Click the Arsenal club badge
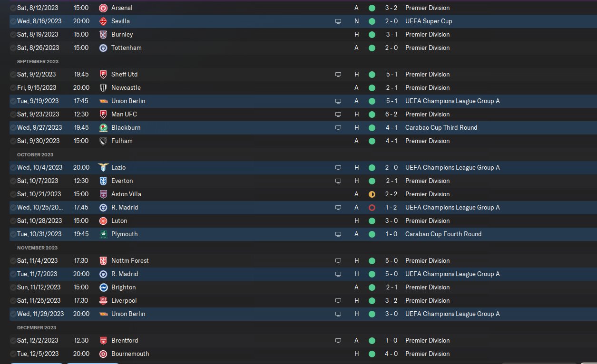This screenshot has width=597, height=364. pyautogui.click(x=103, y=8)
